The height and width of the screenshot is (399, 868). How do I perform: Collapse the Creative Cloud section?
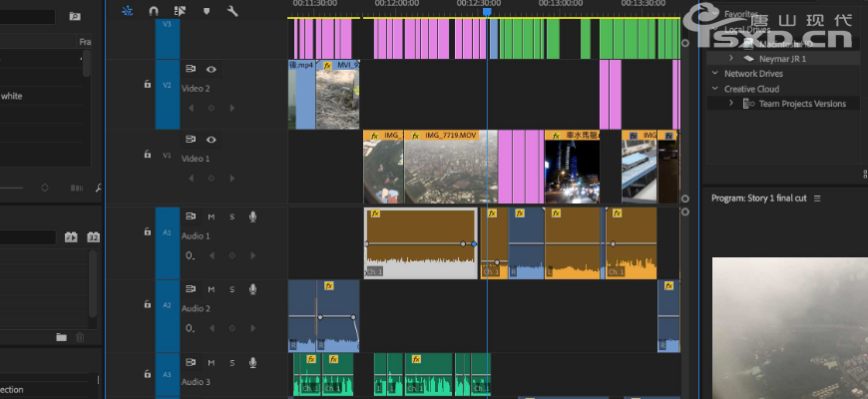click(x=713, y=88)
